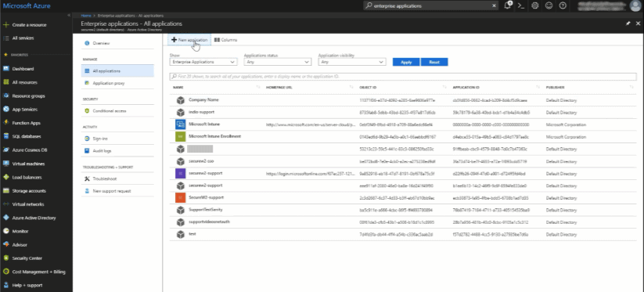Click the Reset button
The width and height of the screenshot is (644, 292).
434,62
